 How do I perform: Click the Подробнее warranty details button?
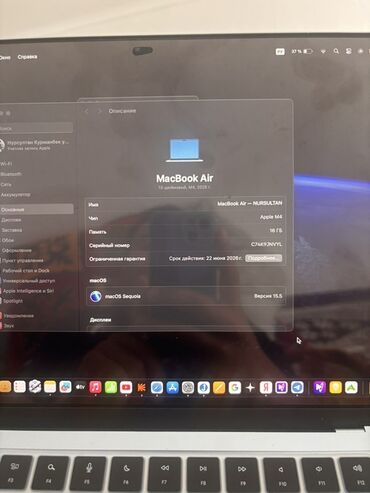tap(264, 258)
